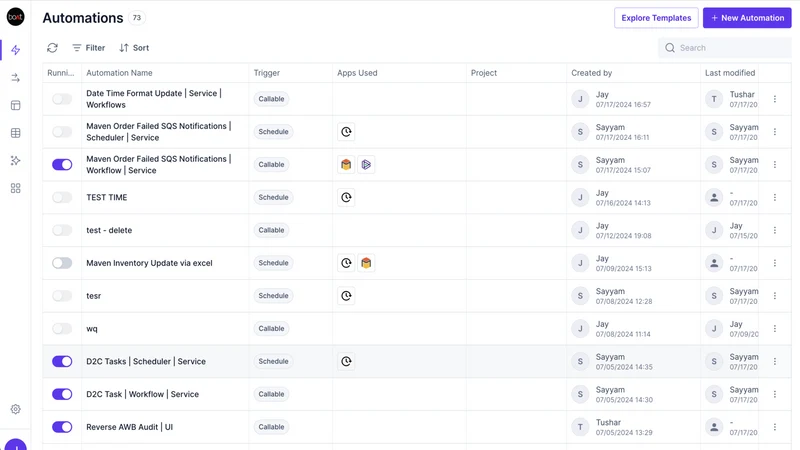
Task: Open more options for Maven Inventory Update row
Action: pos(774,263)
